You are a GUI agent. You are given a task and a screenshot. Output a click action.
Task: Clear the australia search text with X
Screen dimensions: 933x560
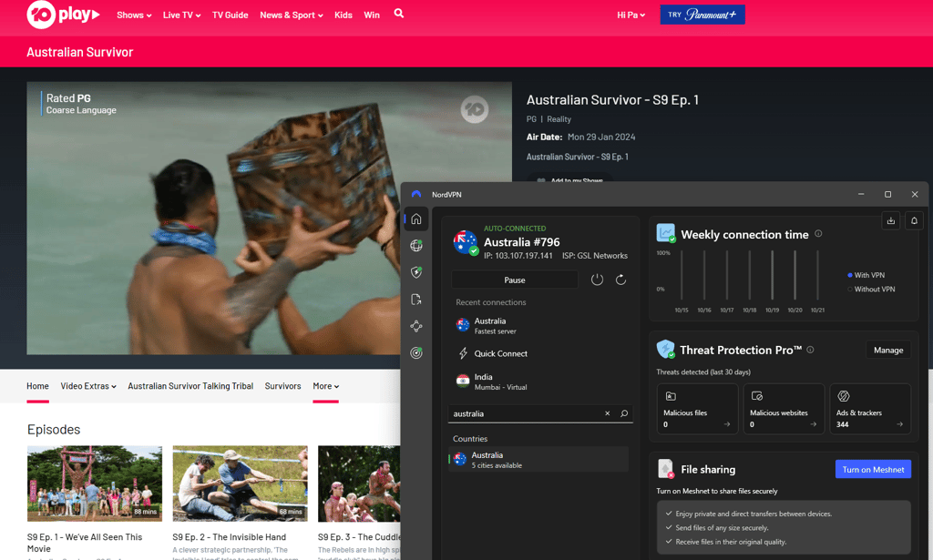tap(607, 413)
